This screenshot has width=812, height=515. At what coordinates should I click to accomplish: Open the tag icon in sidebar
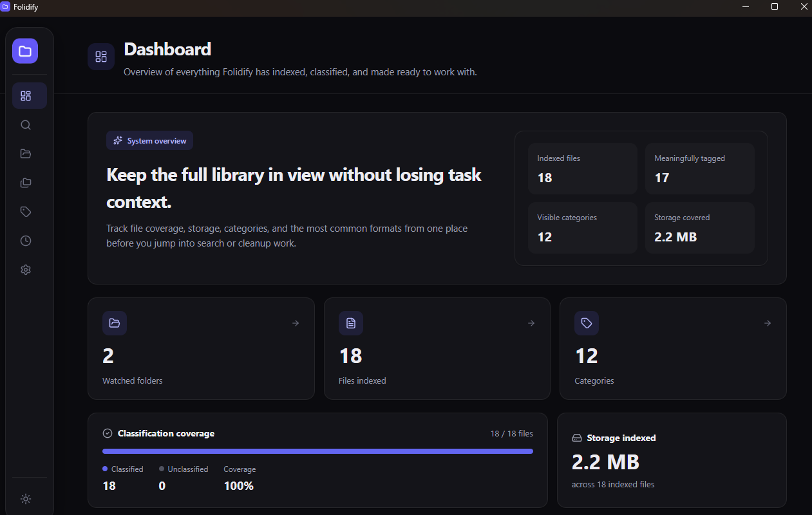pos(26,212)
